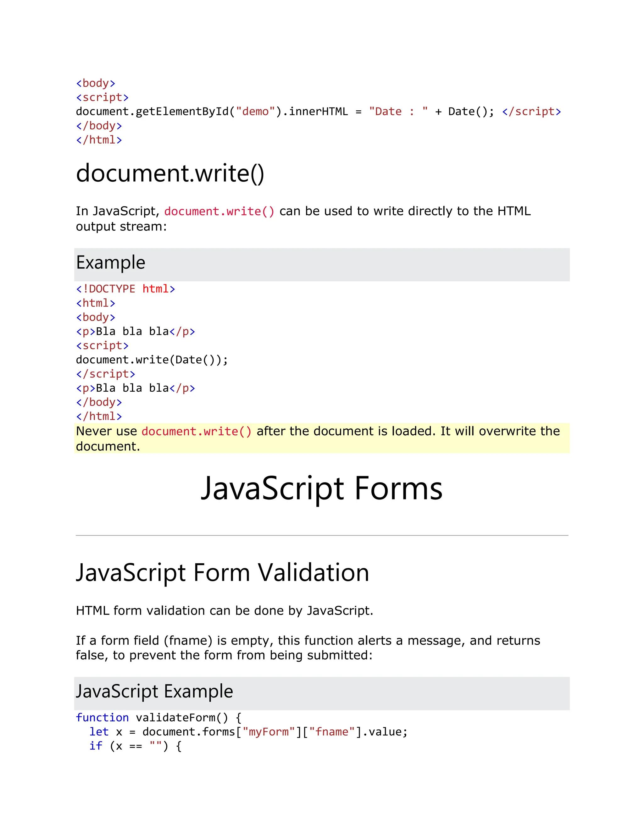Click the JavaScript Form Validation heading
644x833 pixels.
click(x=222, y=572)
